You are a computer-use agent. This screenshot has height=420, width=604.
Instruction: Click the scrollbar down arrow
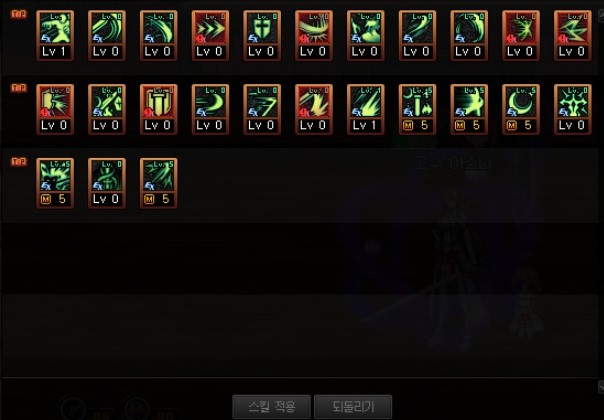(x=601, y=387)
